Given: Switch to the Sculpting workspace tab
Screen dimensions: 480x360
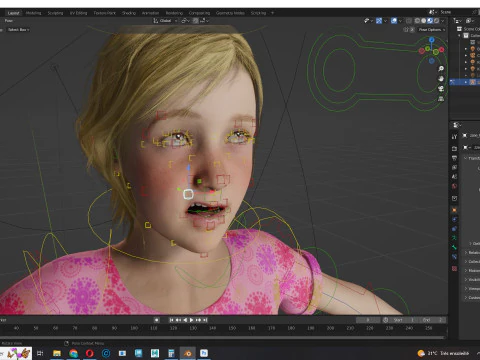Looking at the screenshot, I should click(x=55, y=13).
